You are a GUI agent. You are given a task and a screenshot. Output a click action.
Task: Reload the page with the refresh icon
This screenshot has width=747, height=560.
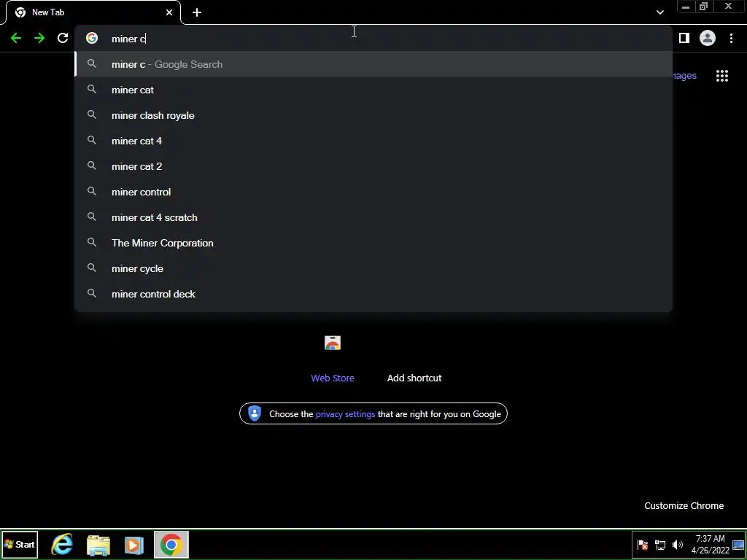click(63, 38)
